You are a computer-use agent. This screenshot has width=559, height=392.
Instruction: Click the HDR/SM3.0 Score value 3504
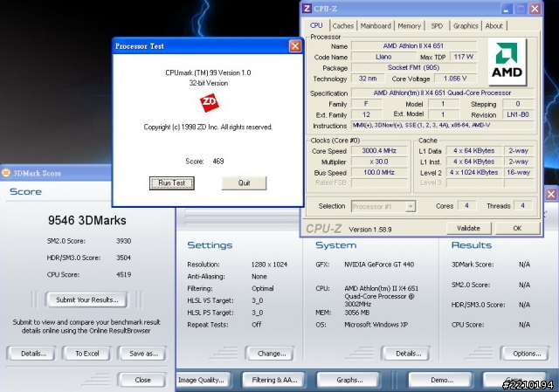tap(123, 258)
